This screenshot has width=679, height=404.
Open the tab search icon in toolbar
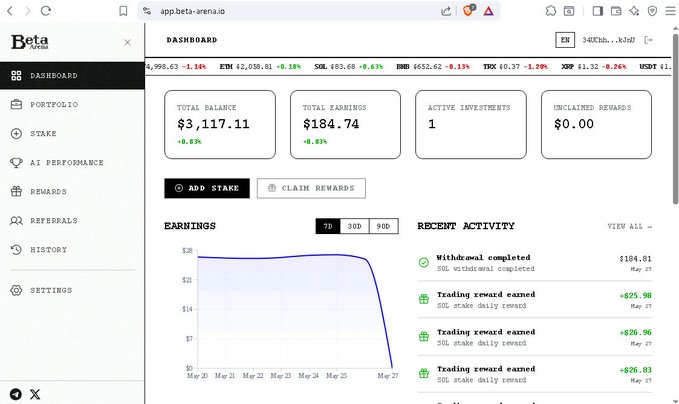click(569, 11)
